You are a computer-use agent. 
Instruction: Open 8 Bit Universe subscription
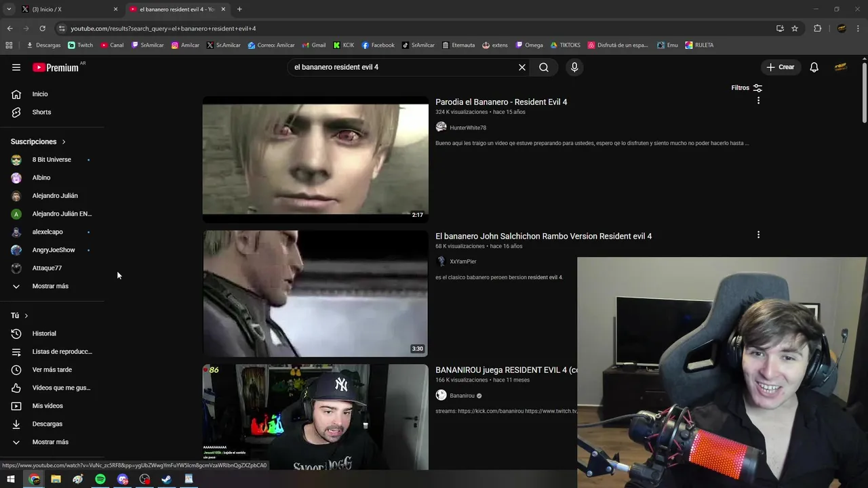tap(51, 160)
